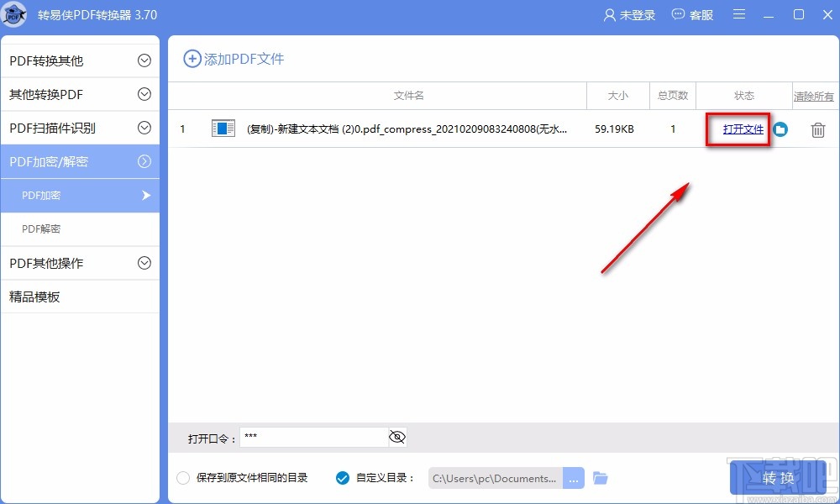Click the 转易侠 app logo

coord(14,14)
